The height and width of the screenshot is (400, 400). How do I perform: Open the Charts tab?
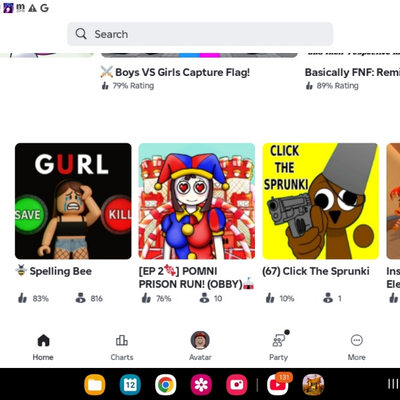pyautogui.click(x=122, y=347)
